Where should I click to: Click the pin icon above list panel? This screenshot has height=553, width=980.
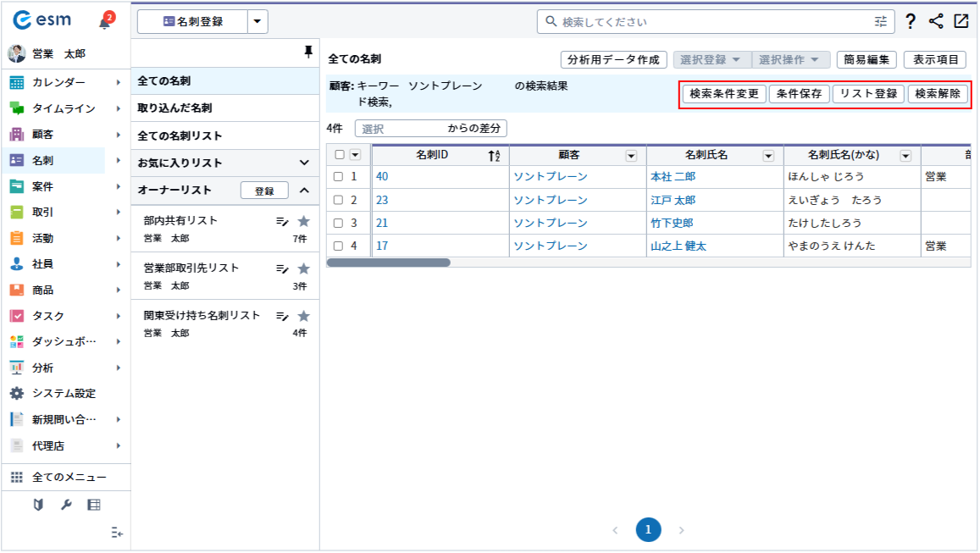pos(308,53)
